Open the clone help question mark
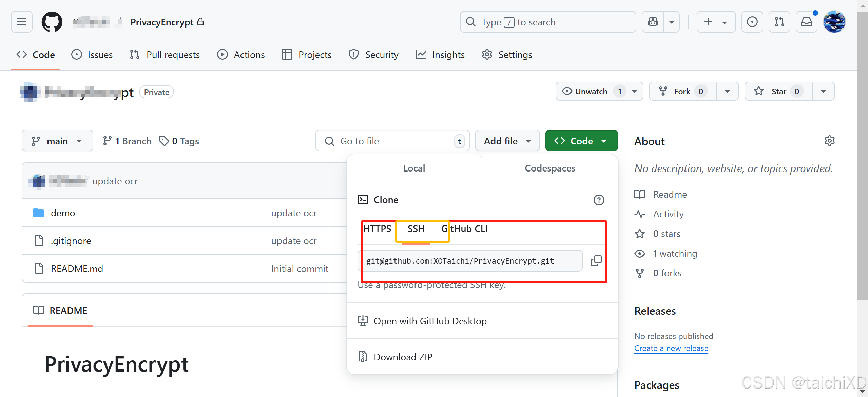 599,200
